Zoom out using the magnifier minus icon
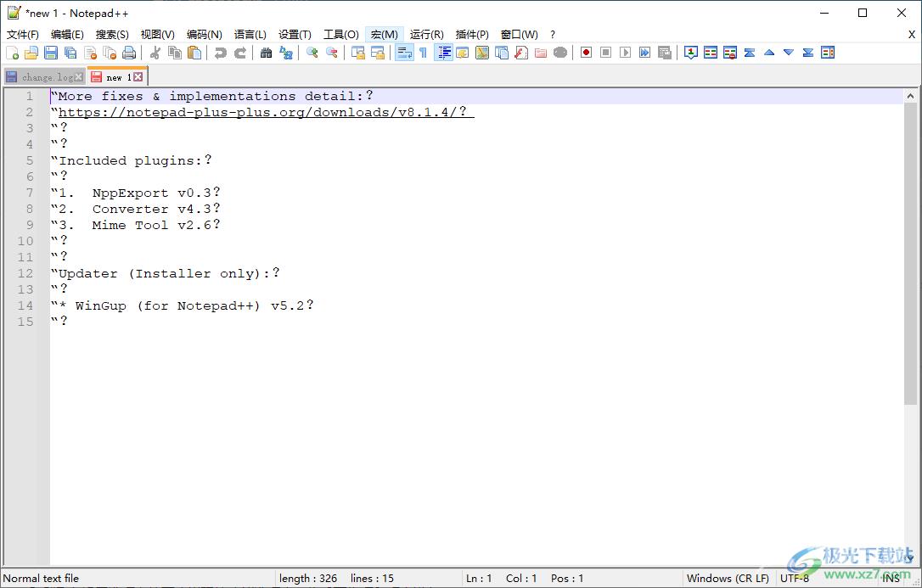This screenshot has height=588, width=922. click(x=332, y=53)
